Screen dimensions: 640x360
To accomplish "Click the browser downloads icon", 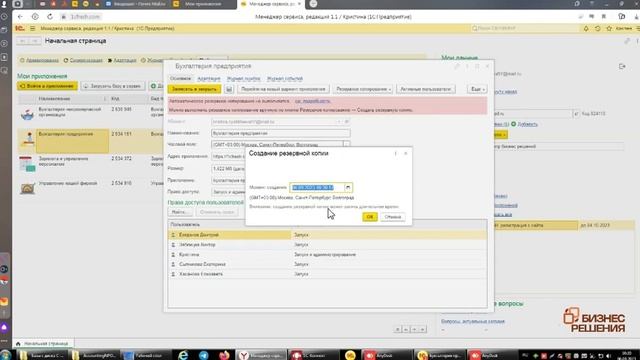I will coord(636,17).
